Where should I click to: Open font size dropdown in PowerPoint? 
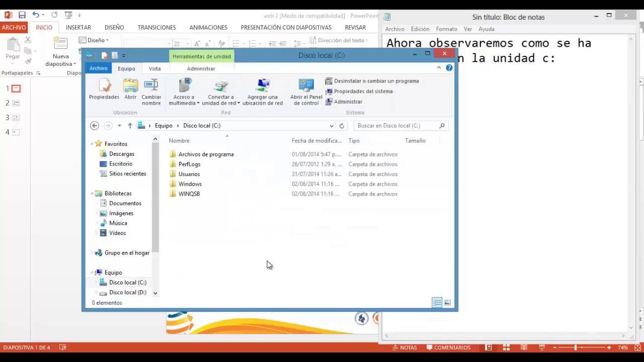(x=188, y=44)
